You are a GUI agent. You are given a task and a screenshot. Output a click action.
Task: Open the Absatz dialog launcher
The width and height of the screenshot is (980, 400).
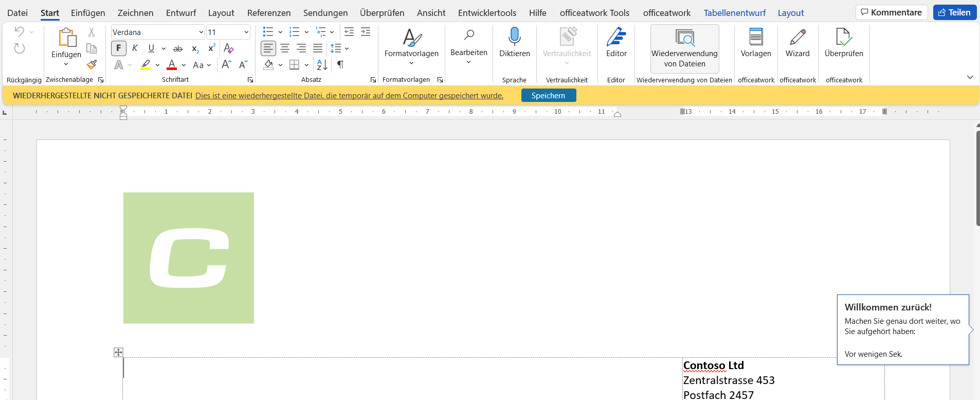click(373, 80)
